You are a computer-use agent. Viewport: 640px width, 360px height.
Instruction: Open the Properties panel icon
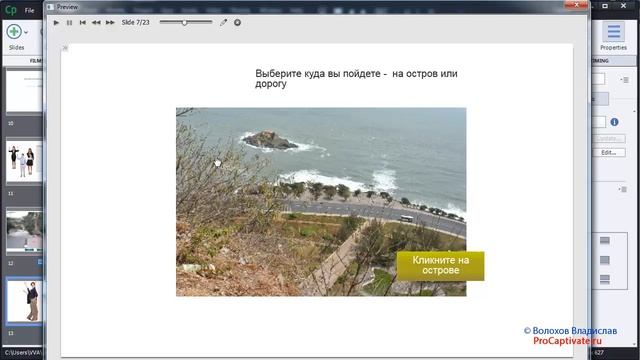(x=613, y=32)
